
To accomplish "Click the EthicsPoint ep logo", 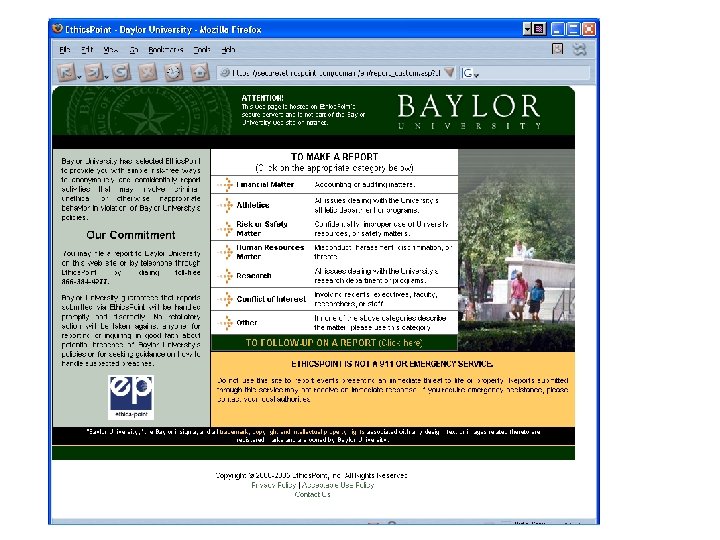I will coord(131,397).
